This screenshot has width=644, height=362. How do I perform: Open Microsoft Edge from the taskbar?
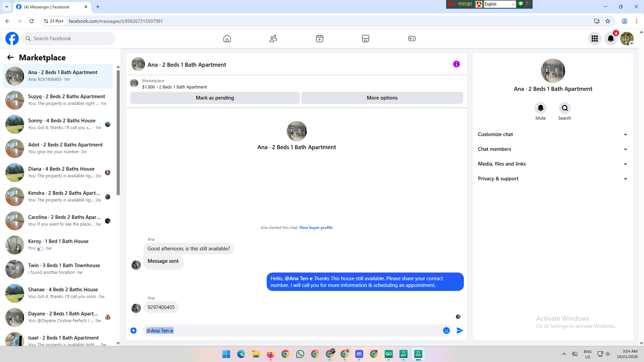pyautogui.click(x=241, y=354)
